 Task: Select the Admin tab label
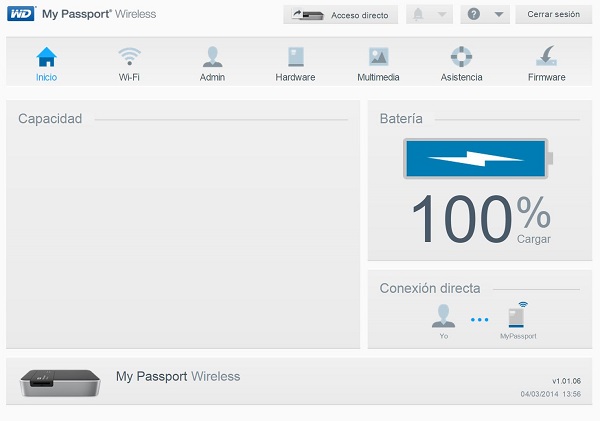pos(212,77)
